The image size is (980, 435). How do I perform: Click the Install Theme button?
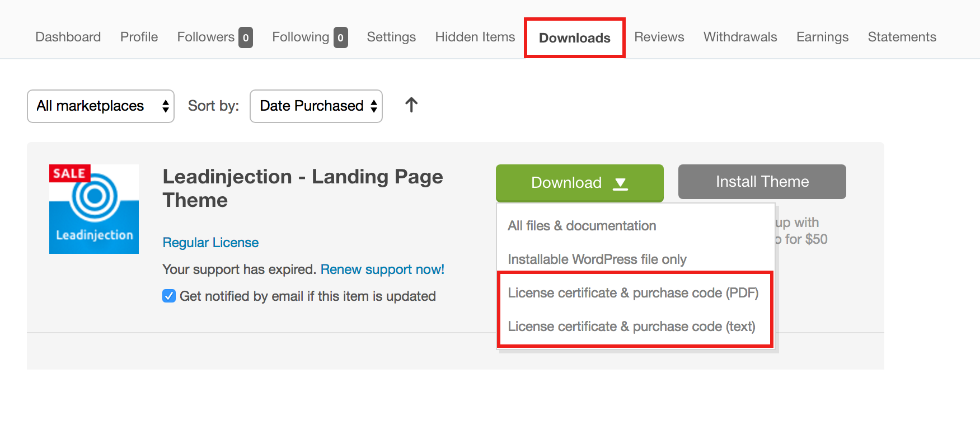[x=762, y=182]
